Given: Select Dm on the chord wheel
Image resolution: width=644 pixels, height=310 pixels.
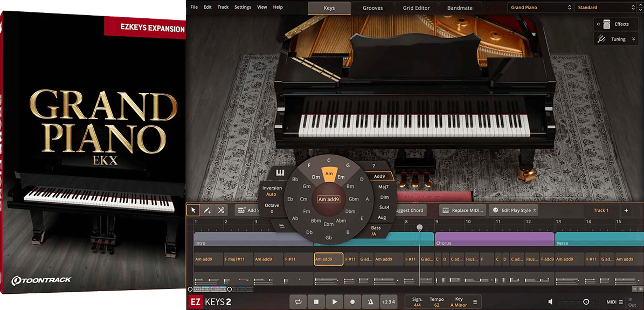Looking at the screenshot, I should 316,177.
